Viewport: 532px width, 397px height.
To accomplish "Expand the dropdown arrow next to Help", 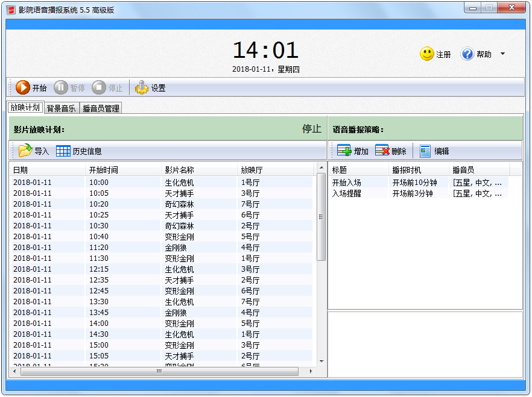I will coord(502,54).
